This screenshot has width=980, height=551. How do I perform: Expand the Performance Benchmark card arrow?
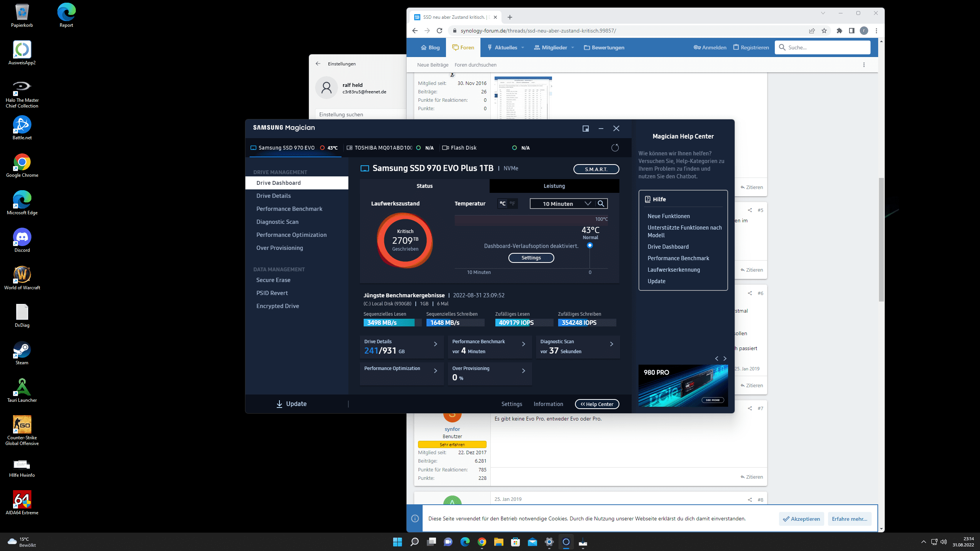pos(523,344)
